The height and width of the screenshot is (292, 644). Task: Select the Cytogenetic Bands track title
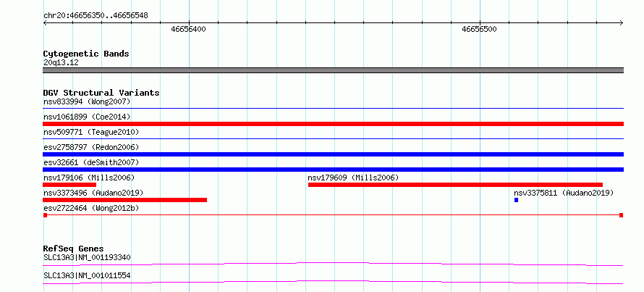(x=86, y=54)
